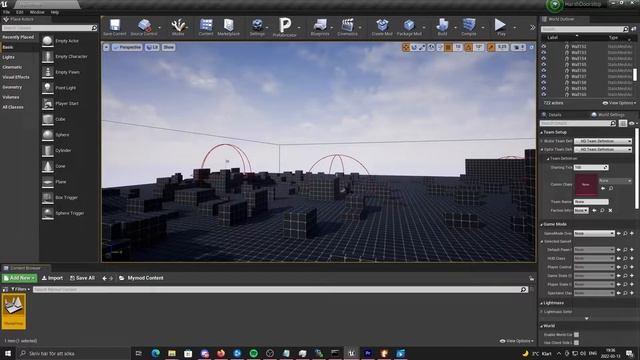This screenshot has height=360, width=640.
Task: Toggle visibility of Wall156 in outliner
Action: click(544, 70)
